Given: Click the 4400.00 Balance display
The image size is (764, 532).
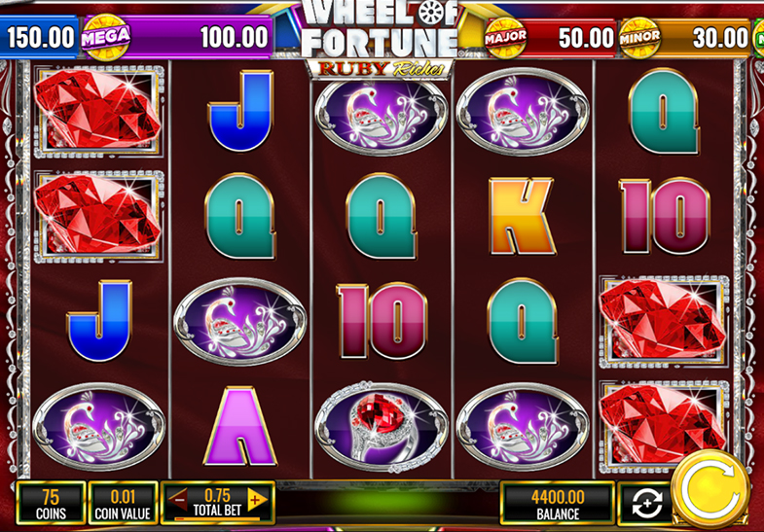Looking at the screenshot, I should 558,504.
